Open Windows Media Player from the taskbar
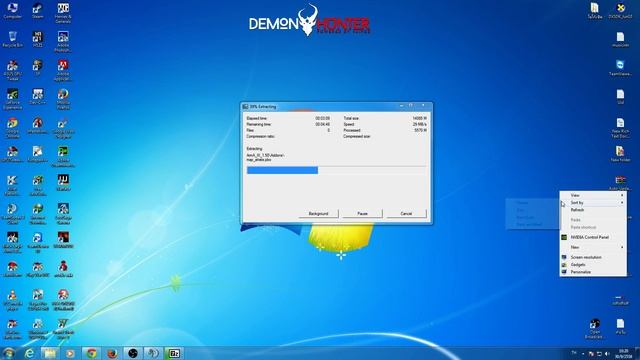This screenshot has width=640, height=360. point(70,353)
